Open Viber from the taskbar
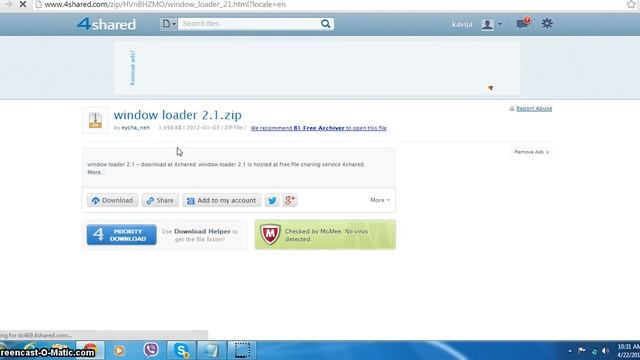Screen dimensions: 640x360 click(x=151, y=350)
